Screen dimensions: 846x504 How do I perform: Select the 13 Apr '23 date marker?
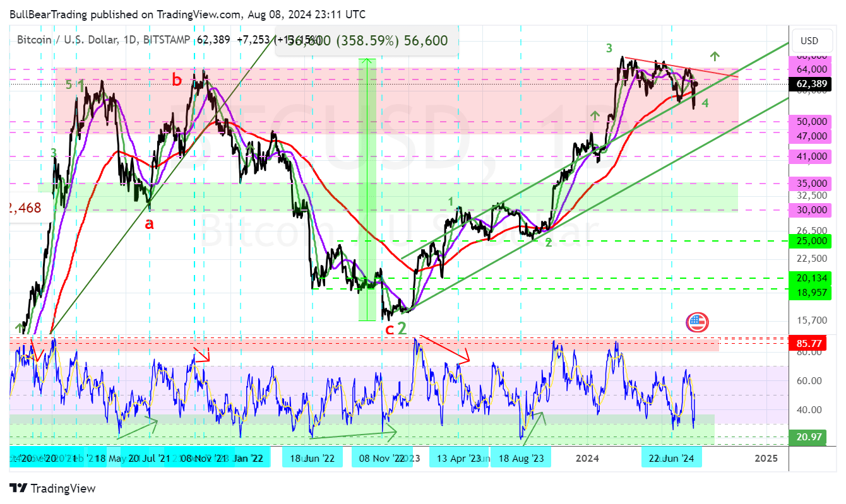(x=458, y=458)
